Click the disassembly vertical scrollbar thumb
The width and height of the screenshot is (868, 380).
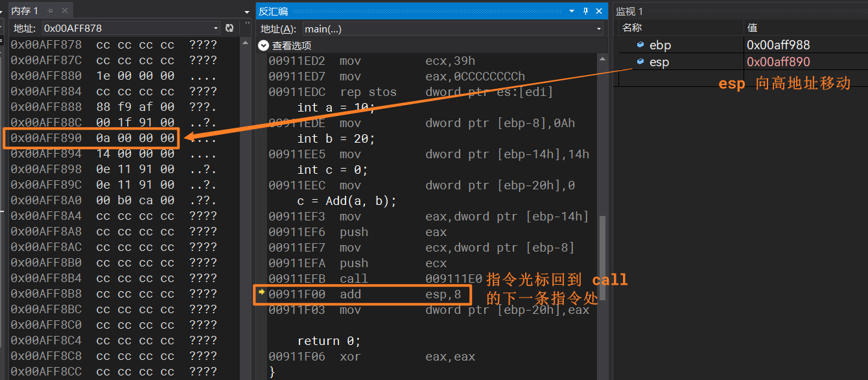(603, 258)
